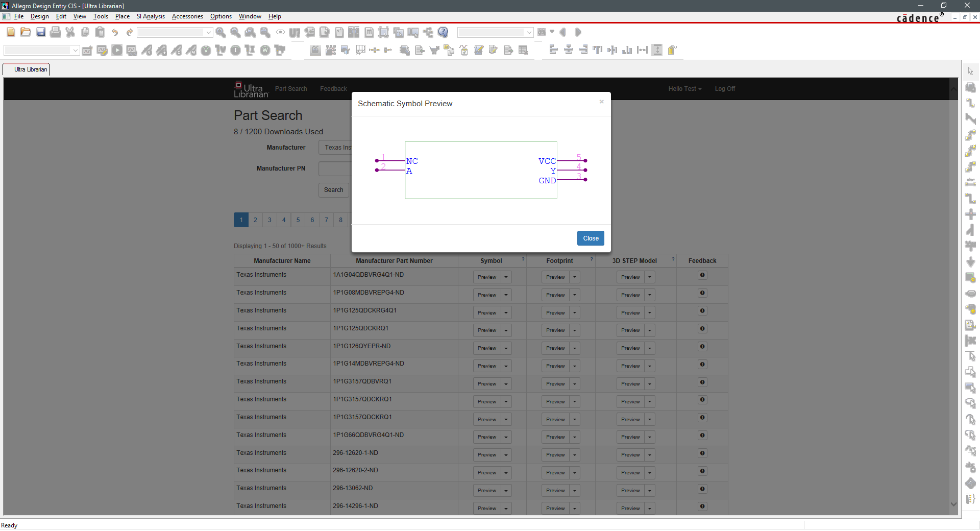Image resolution: width=980 pixels, height=531 pixels.
Task: Click the green circled V marker icon
Action: point(206,50)
